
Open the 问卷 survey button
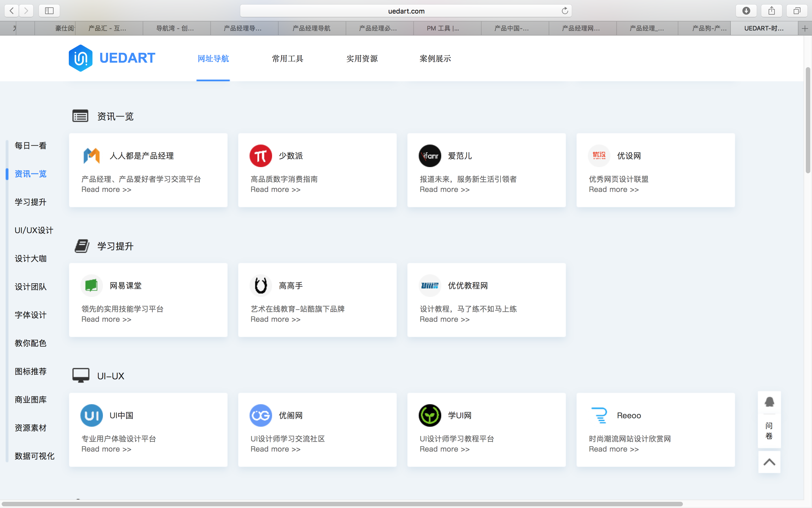click(769, 431)
